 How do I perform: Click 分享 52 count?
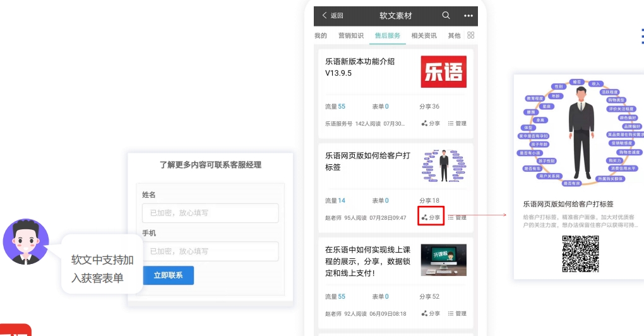coord(429,297)
